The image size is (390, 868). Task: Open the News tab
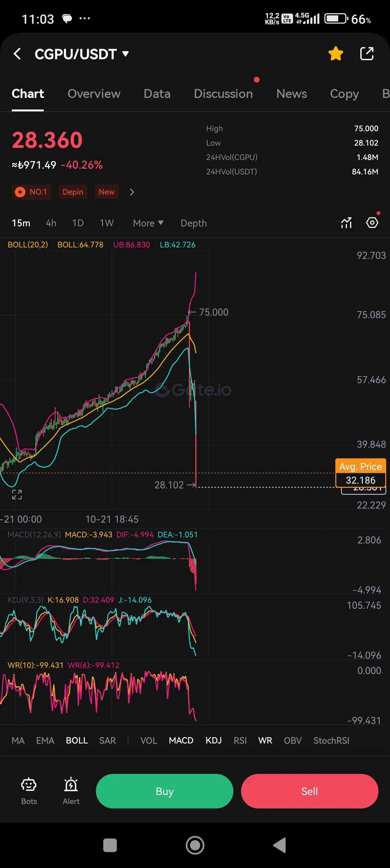tap(292, 94)
